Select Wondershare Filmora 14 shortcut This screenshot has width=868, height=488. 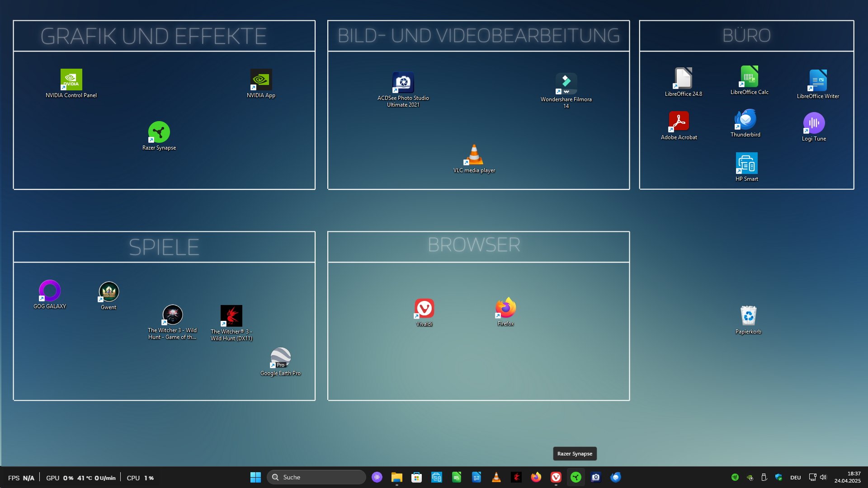[x=566, y=84]
